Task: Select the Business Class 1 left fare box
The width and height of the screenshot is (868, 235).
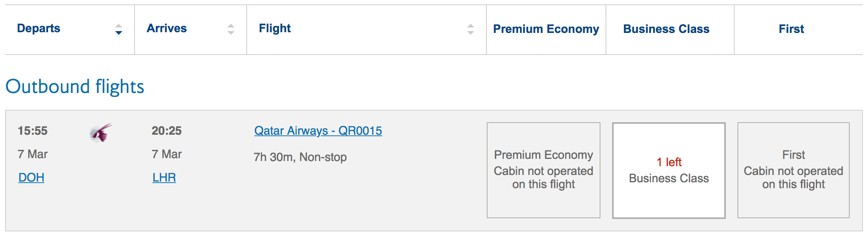Action: 669,170
